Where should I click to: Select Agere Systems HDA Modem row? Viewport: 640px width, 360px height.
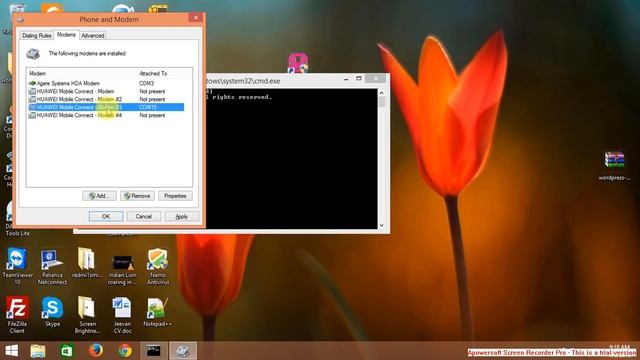106,83
